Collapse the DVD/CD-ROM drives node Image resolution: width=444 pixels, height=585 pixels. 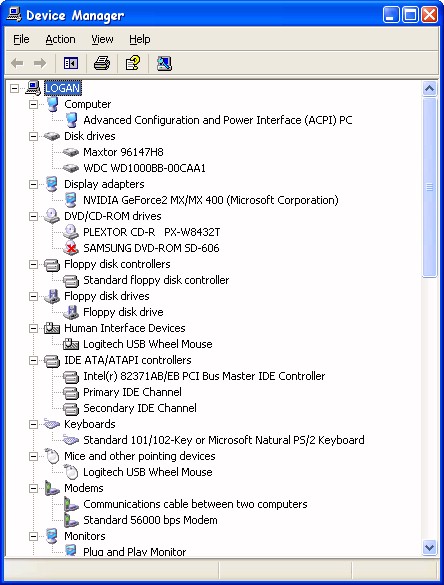pos(33,216)
